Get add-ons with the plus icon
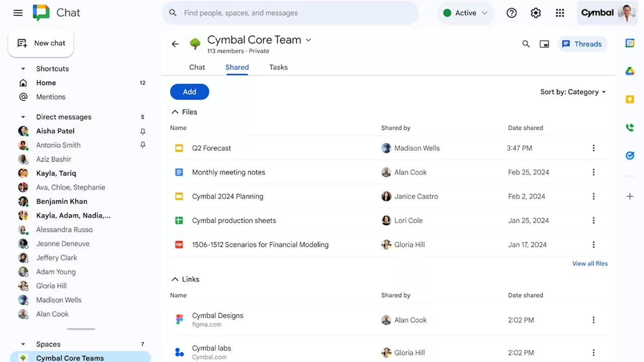This screenshot has width=644, height=362. pos(630,197)
